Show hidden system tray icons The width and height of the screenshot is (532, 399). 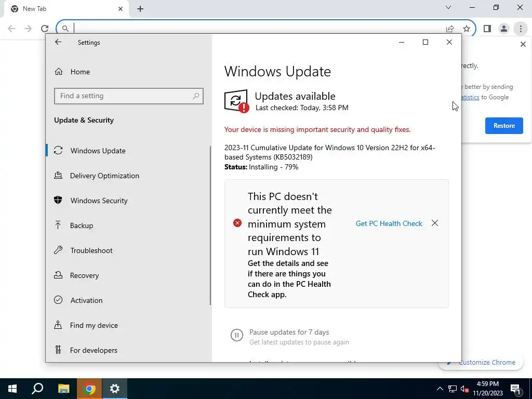(440, 389)
